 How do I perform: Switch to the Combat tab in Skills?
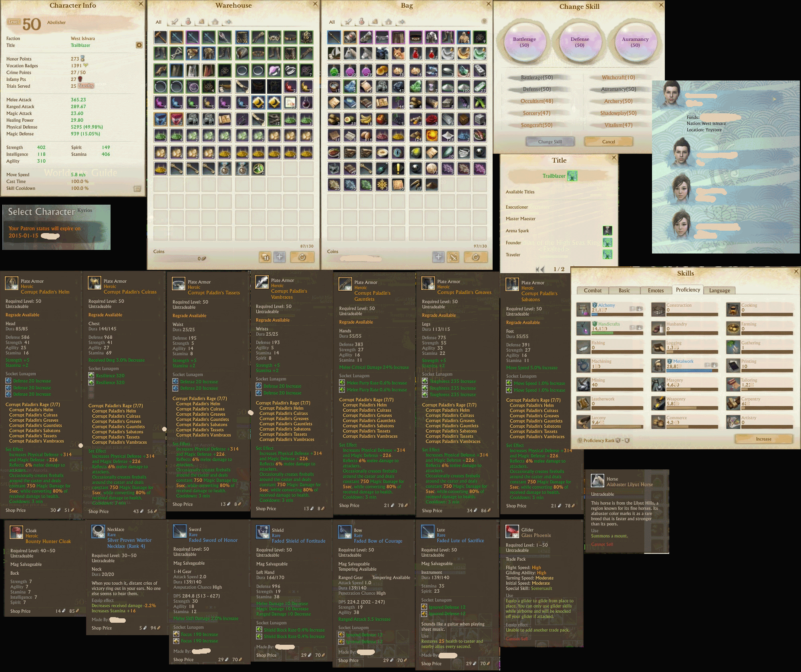tap(592, 291)
